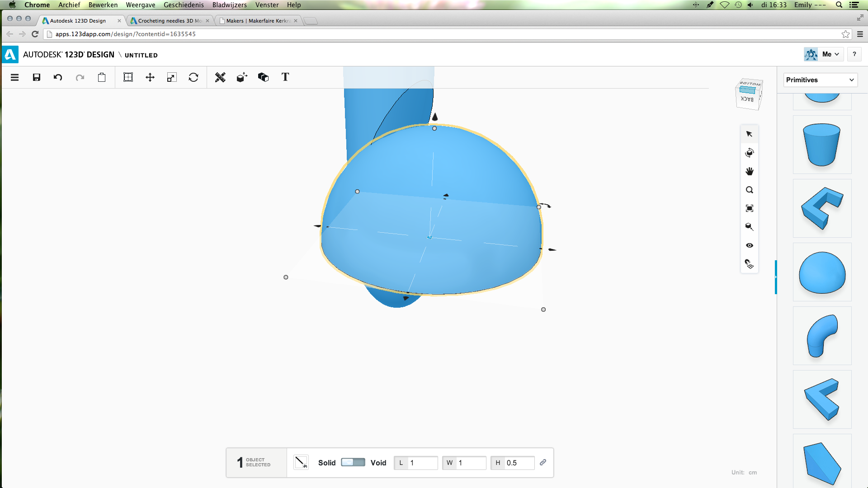This screenshot has width=868, height=488.
Task: Switch to the Crocheting needles 3D tab
Action: 170,21
